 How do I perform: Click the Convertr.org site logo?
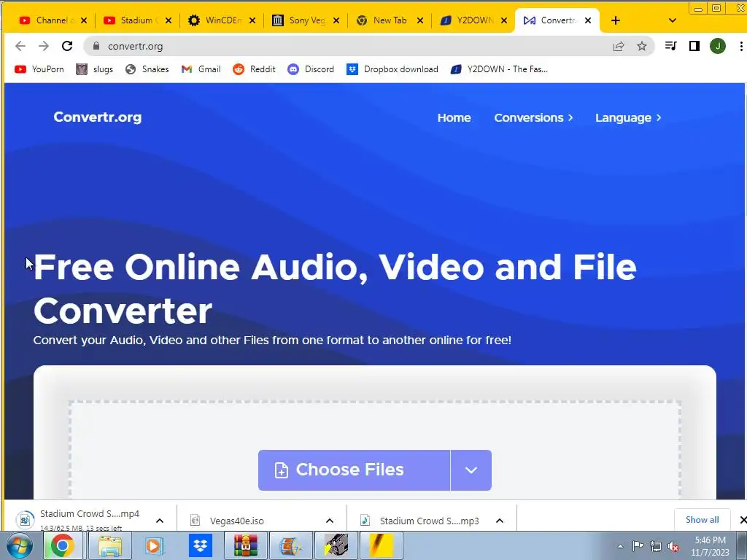[x=98, y=117]
